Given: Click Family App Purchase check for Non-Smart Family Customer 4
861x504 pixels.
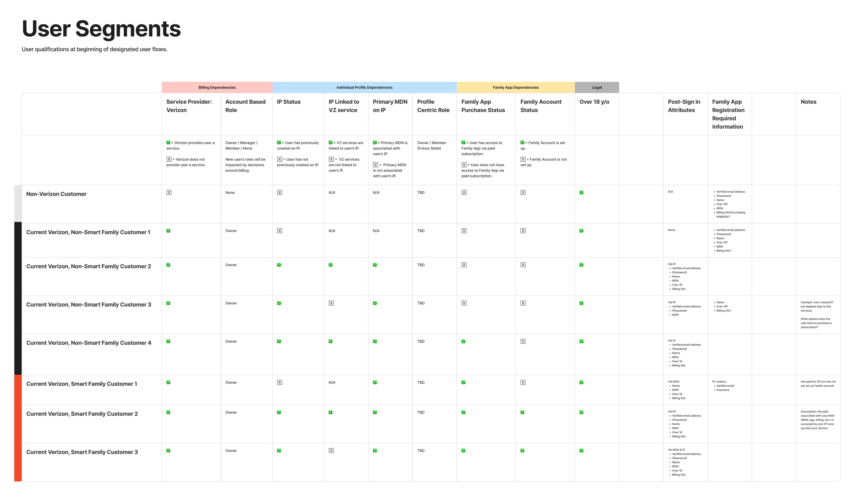Looking at the screenshot, I should point(463,341).
